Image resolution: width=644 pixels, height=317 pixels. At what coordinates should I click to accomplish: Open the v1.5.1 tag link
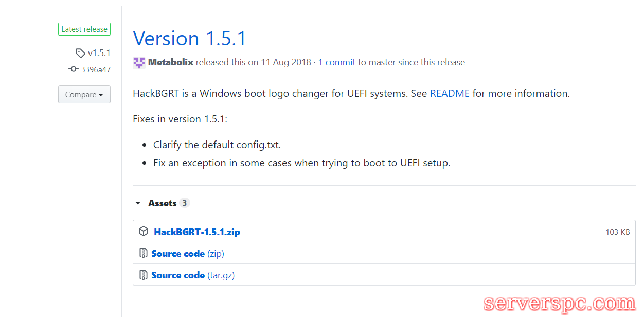pyautogui.click(x=99, y=53)
